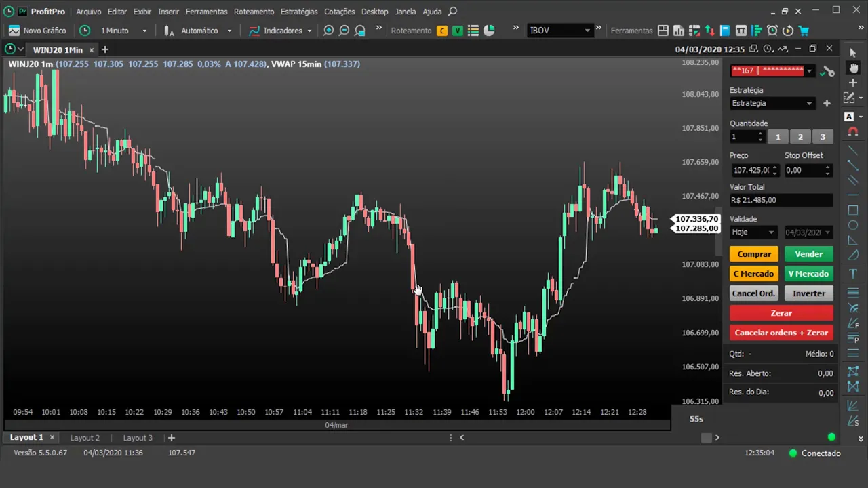Screen dimensions: 868x488
Task: Click the red Zerar button
Action: point(781,313)
